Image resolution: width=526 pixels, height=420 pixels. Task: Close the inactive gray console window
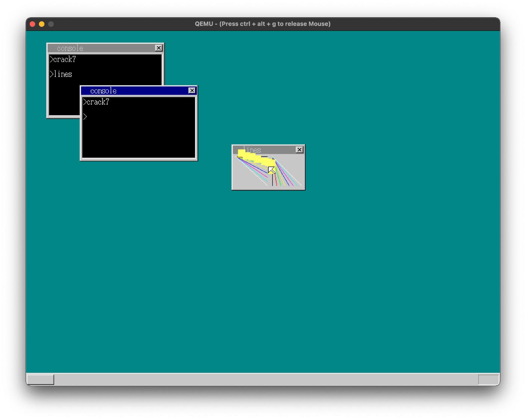coord(159,48)
